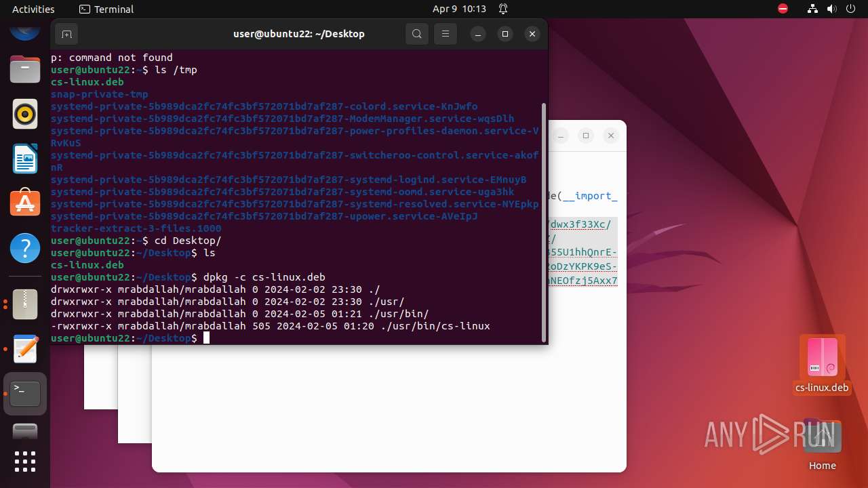Click the terminal vertical scrollbar
This screenshot has height=488, width=868.
pos(543,222)
